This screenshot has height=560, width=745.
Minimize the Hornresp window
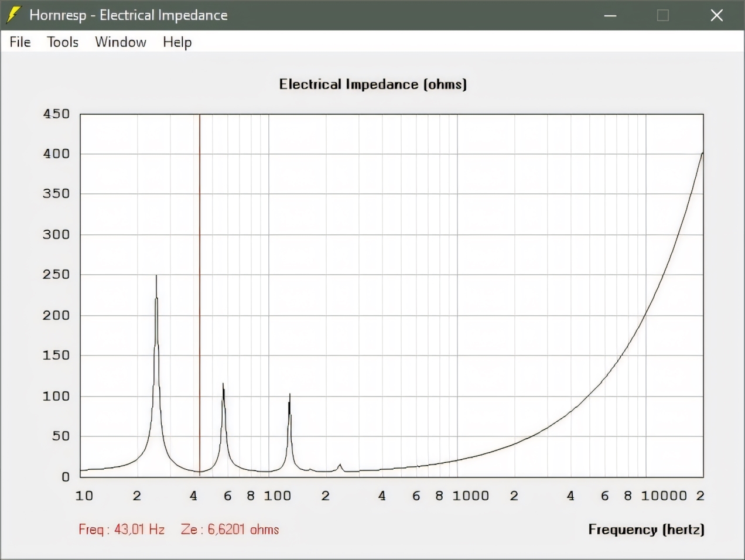tap(610, 16)
